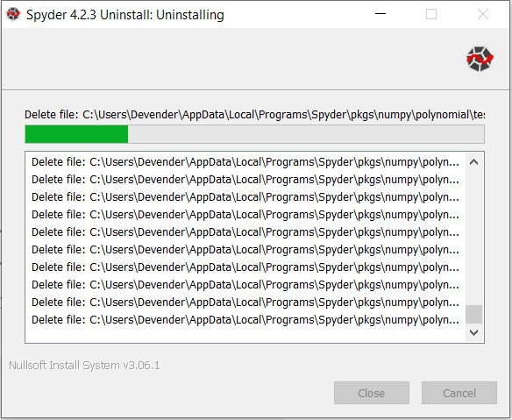This screenshot has width=512, height=420.
Task: Select the second Delete file log entry
Action: point(245,180)
